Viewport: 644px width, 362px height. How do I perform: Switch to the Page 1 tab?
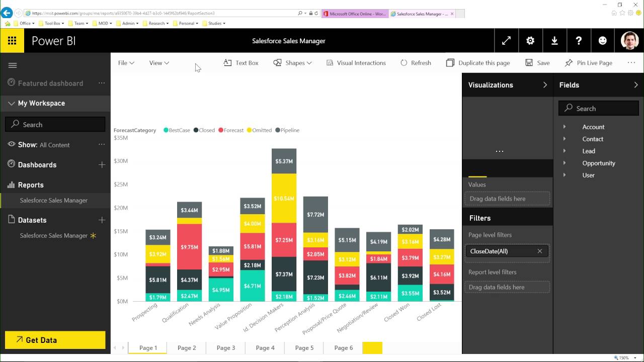pyautogui.click(x=148, y=348)
